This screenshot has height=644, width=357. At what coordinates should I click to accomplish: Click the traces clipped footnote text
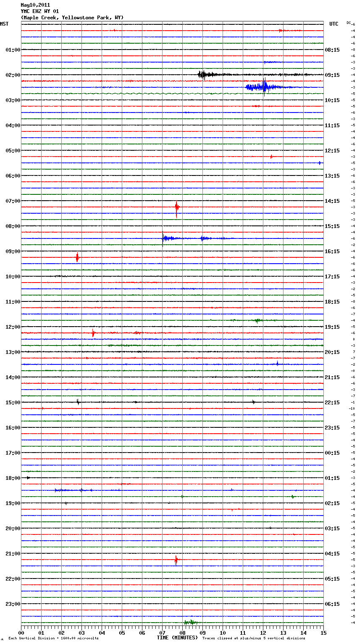tap(254, 639)
